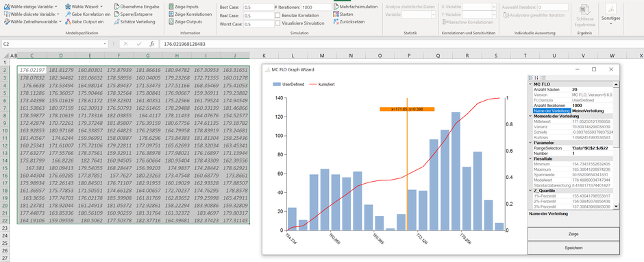Open the 'Wähle Zeitreihenvariable' dropdown arrow
The image size is (644, 262).
[x=60, y=21]
